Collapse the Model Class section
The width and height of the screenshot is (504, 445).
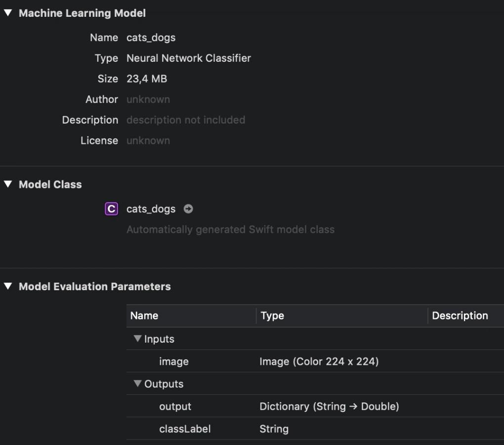click(7, 184)
